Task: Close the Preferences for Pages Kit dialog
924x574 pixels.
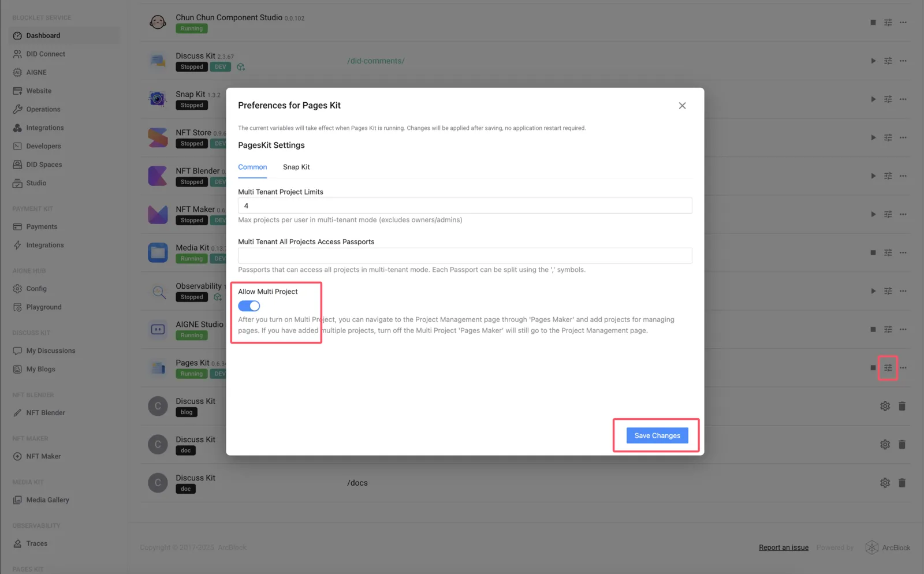Action: tap(682, 106)
